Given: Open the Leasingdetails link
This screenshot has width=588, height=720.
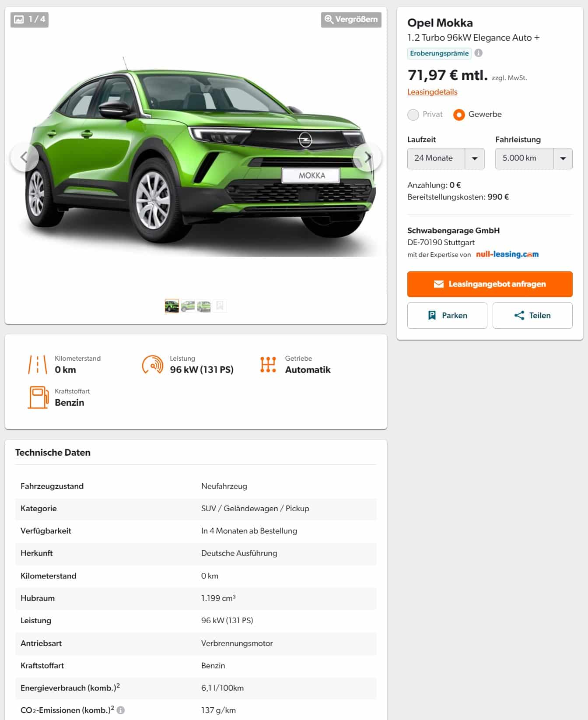Looking at the screenshot, I should [432, 92].
